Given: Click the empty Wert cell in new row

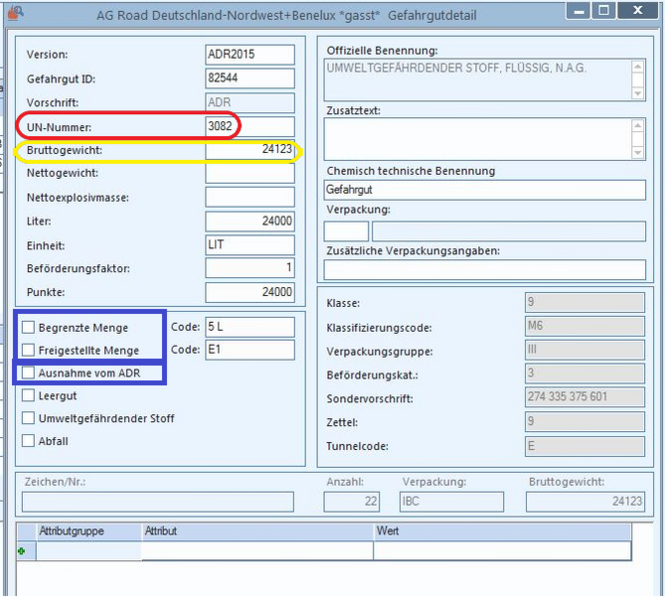Looking at the screenshot, I should (x=502, y=551).
